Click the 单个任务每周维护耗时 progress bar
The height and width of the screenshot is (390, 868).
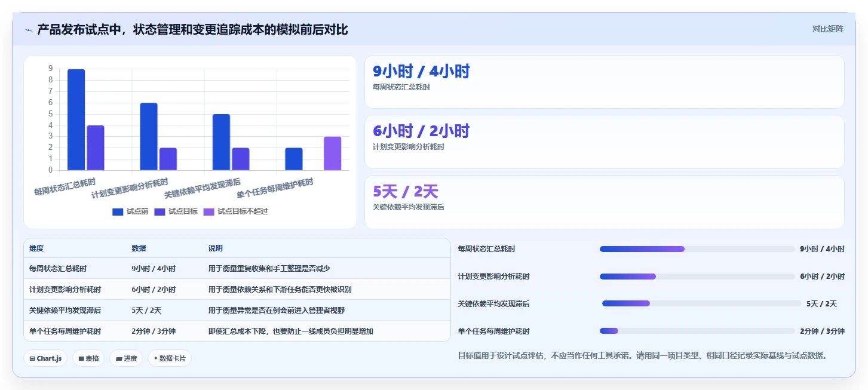(697, 331)
